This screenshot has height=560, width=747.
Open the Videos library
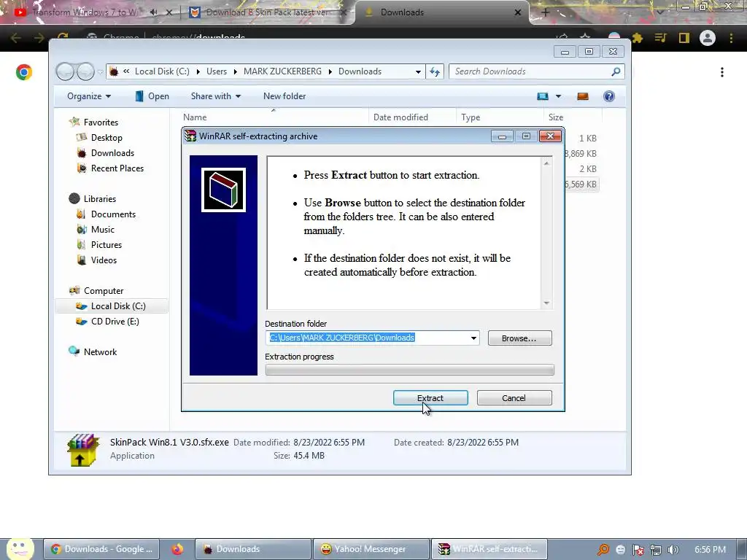pos(104,260)
